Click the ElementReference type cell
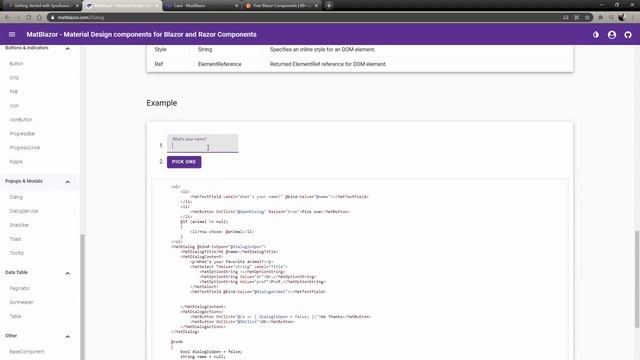Screen dimensions: 640x360 [x=220, y=64]
